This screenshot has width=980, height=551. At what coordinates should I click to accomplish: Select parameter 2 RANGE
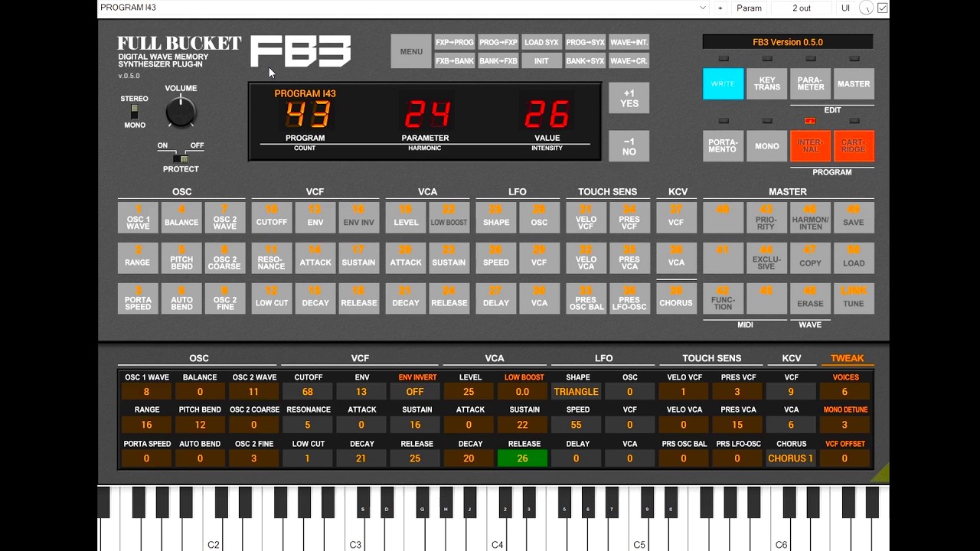point(138,258)
